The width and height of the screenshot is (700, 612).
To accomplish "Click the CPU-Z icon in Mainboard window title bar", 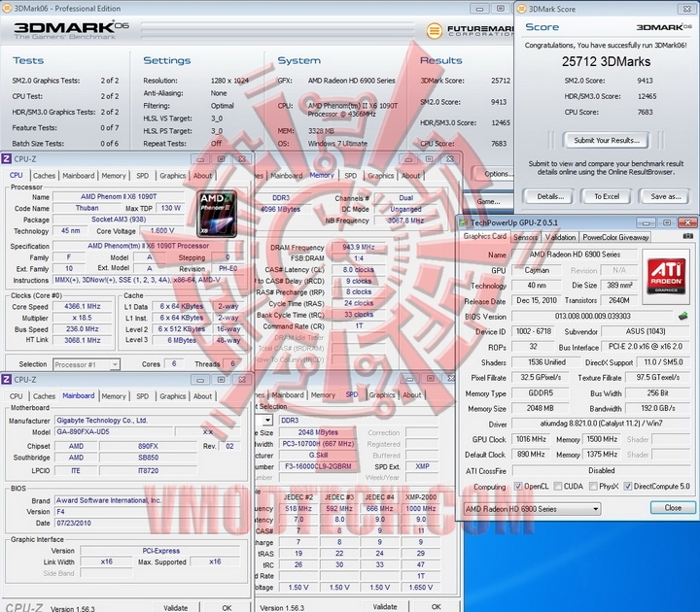I will tap(6, 379).
